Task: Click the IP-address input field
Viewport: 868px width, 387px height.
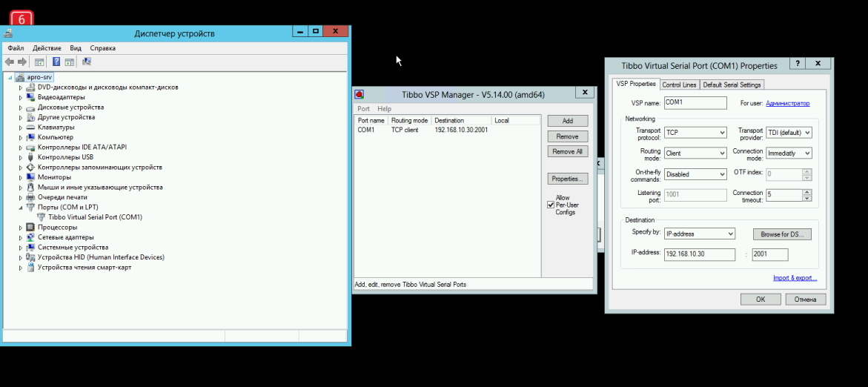Action: [x=699, y=254]
